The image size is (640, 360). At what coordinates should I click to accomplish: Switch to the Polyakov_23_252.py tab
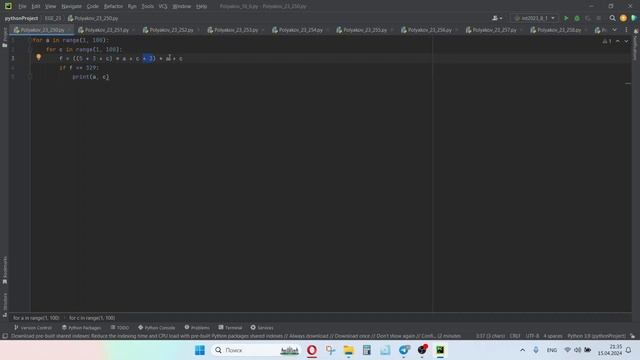point(171,30)
